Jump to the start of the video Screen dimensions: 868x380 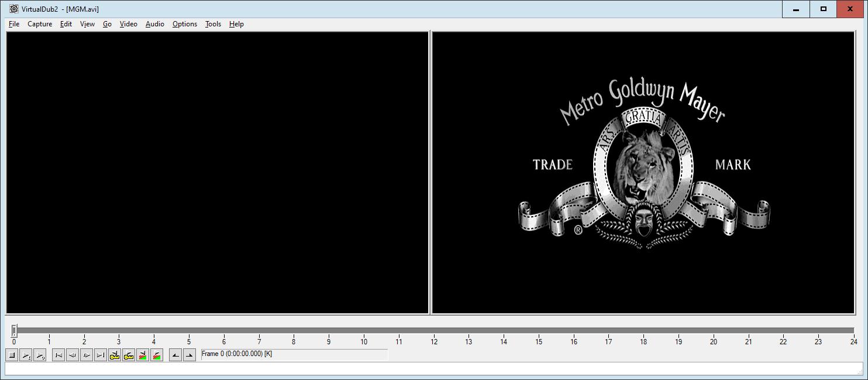58,355
